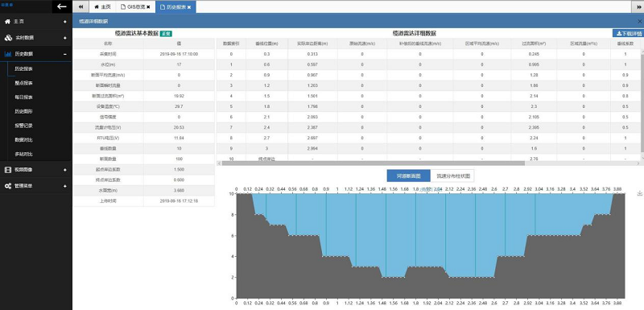Open 报警记录 in the sidebar
This screenshot has height=310, width=644.
click(23, 126)
